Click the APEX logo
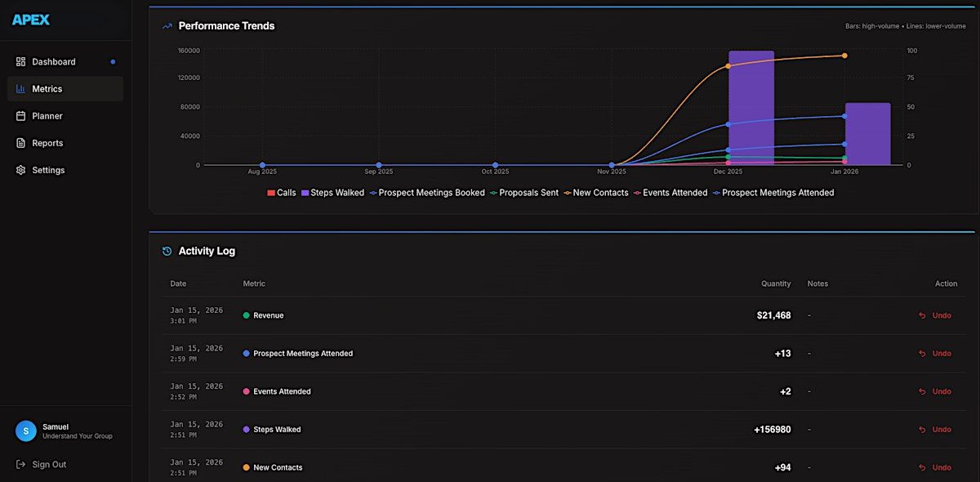 coord(31,20)
